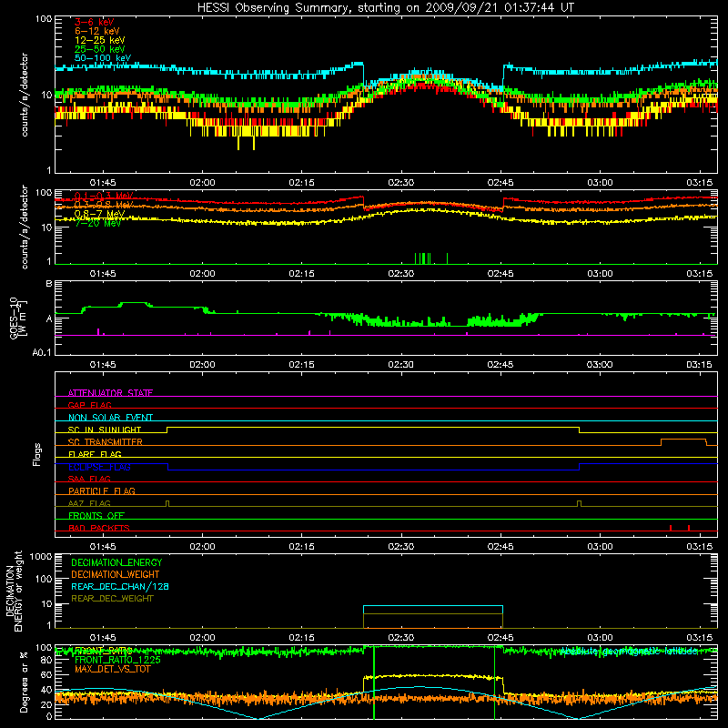Select the BAD_PACKETS flag label
The height and width of the screenshot is (728, 728).
tap(99, 528)
